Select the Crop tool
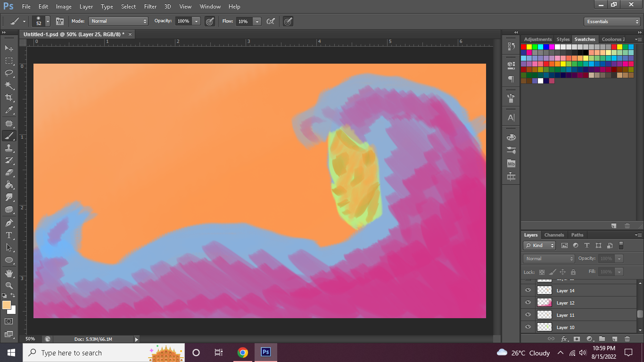The height and width of the screenshot is (362, 644). coord(9,98)
